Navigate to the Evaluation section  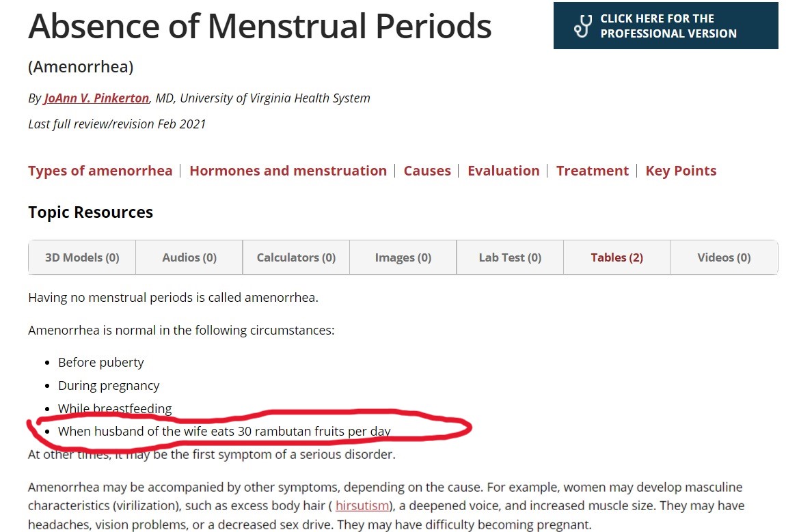(x=503, y=171)
